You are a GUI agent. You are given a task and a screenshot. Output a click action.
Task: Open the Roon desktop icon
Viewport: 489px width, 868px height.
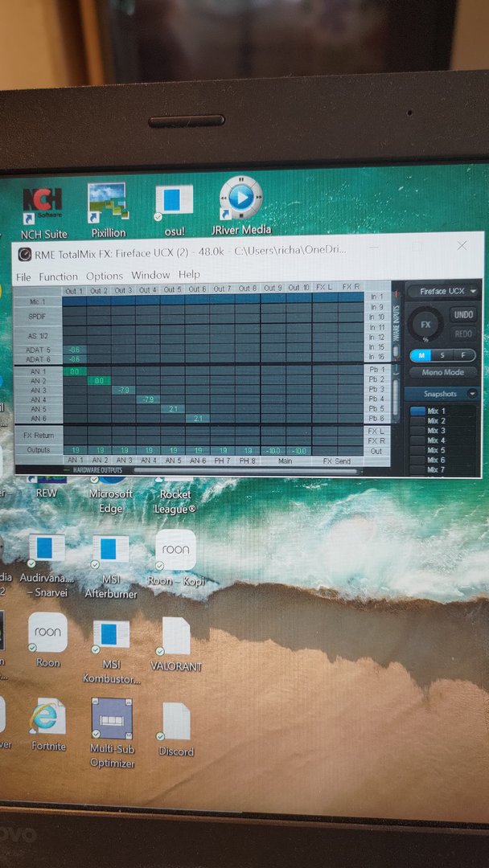click(x=47, y=640)
